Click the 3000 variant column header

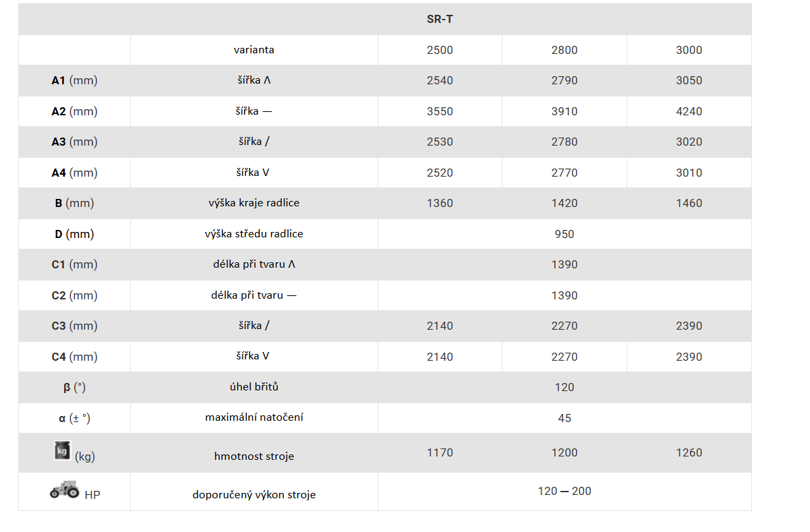[x=689, y=50]
